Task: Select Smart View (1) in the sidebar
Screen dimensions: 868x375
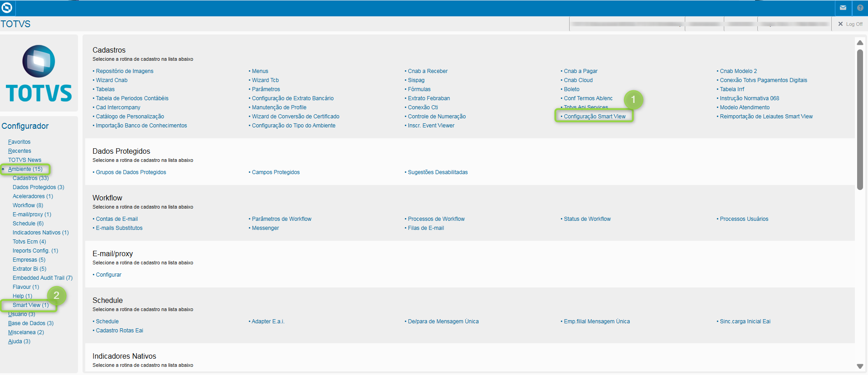Action: [x=30, y=305]
